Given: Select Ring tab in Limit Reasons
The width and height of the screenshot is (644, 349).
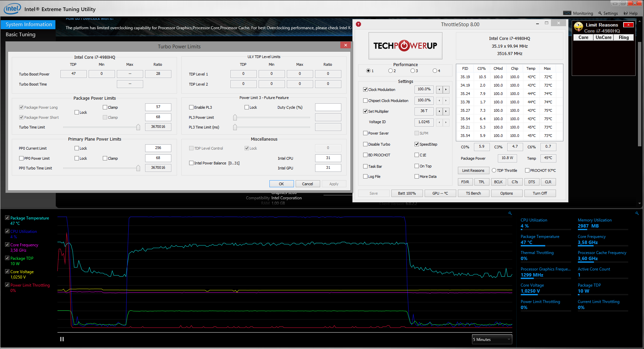Looking at the screenshot, I should (624, 38).
